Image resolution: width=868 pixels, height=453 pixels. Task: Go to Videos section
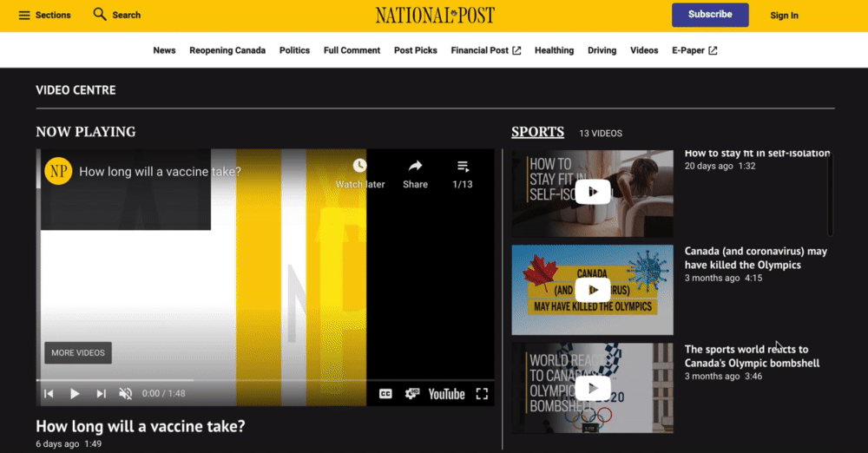pos(644,50)
